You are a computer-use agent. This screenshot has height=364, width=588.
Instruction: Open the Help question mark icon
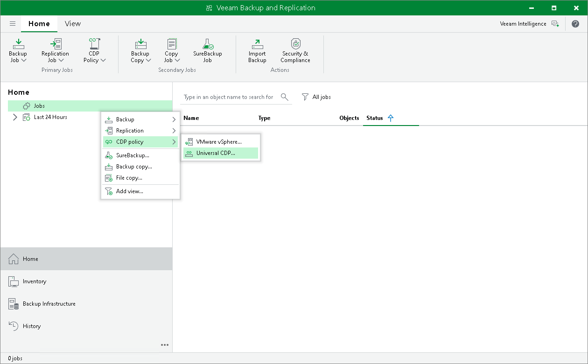(x=575, y=24)
